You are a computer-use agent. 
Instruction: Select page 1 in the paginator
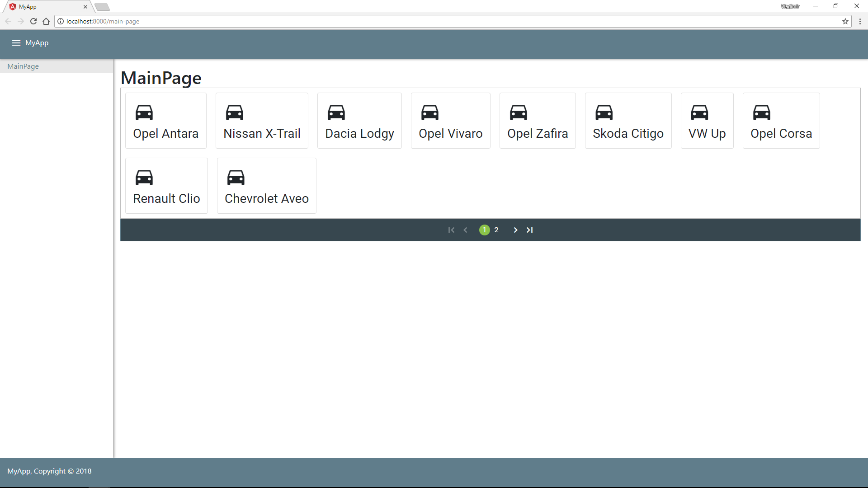[484, 230]
